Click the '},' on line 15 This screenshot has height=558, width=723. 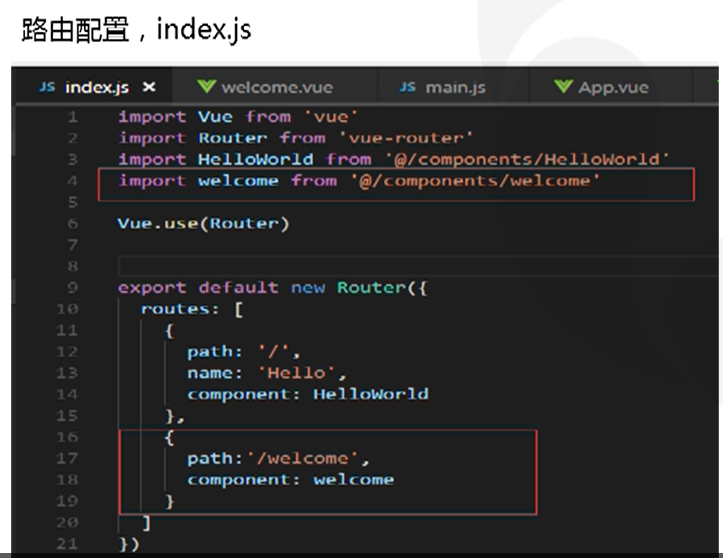click(175, 416)
